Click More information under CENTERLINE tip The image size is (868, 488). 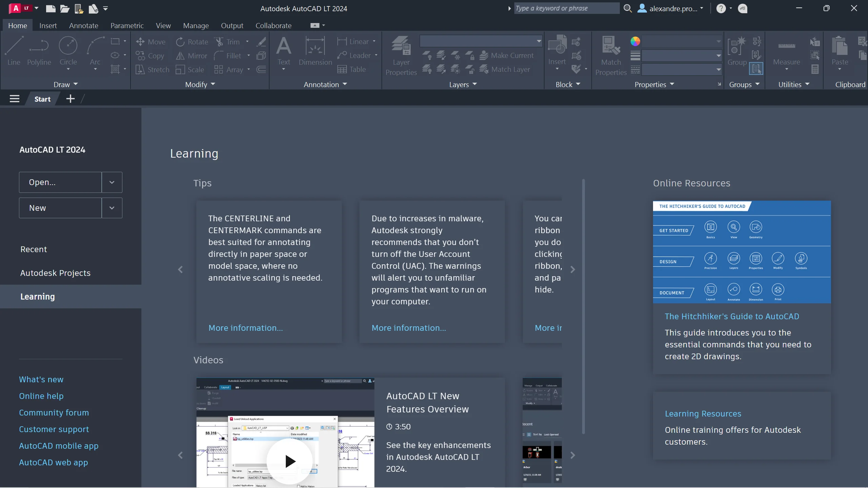click(x=245, y=328)
